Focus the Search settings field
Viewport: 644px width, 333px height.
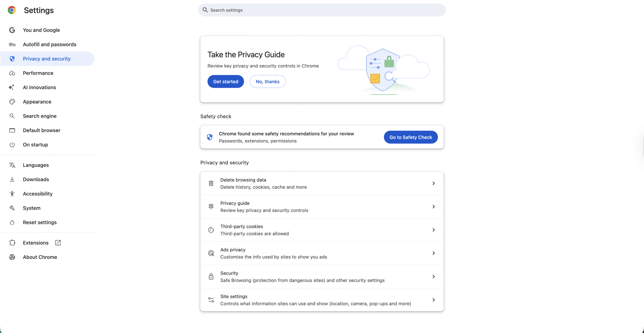322,10
